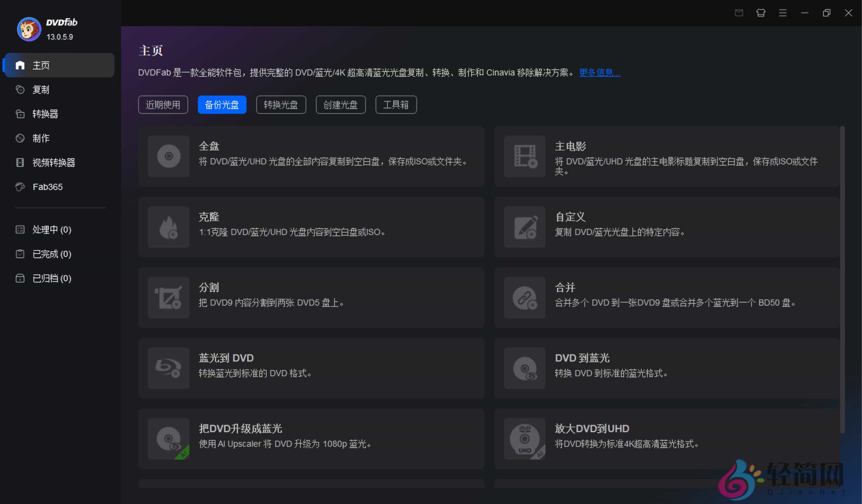
Task: Click the home icon beside 主页
Action: [x=20, y=65]
